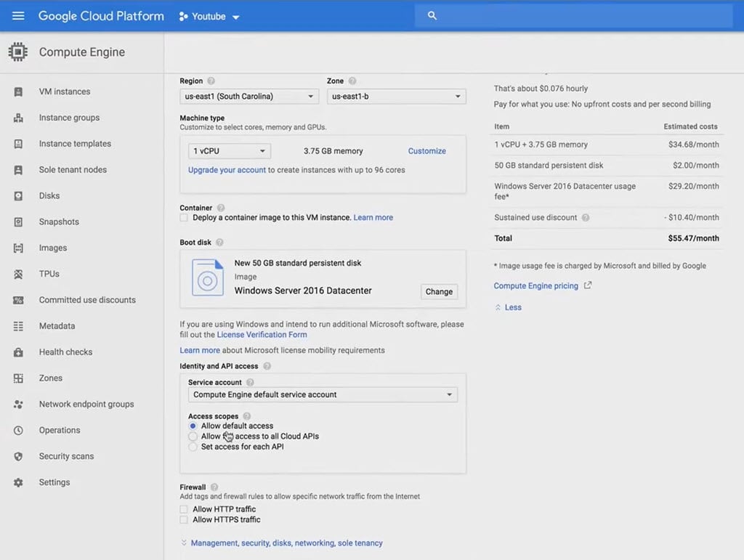Navigate to Snapshots section
This screenshot has width=744, height=560.
click(x=59, y=222)
